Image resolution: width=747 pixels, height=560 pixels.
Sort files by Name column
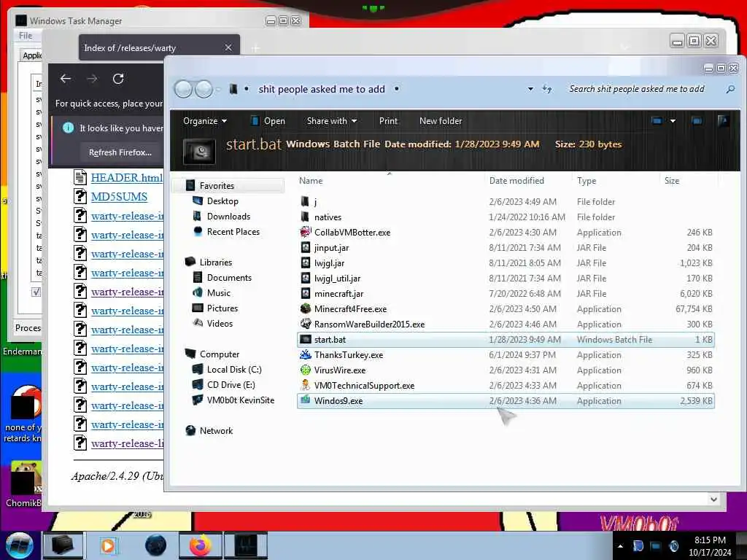coord(311,181)
